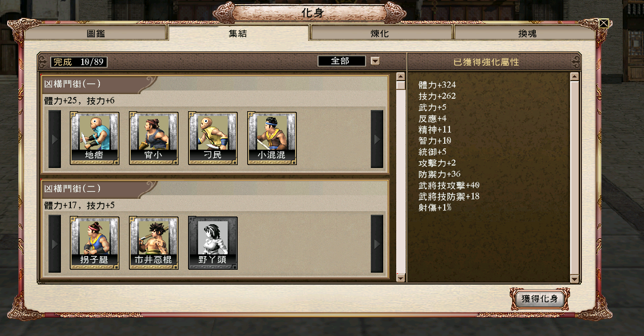Advance 凶橫鬥街(二) row with right arrow

click(377, 244)
